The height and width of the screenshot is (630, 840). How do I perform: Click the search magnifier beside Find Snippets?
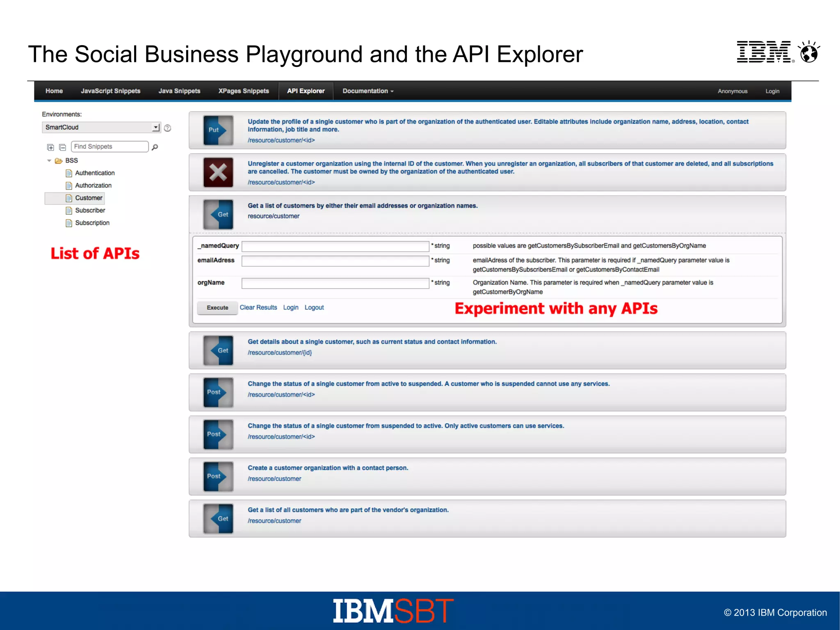coord(155,147)
